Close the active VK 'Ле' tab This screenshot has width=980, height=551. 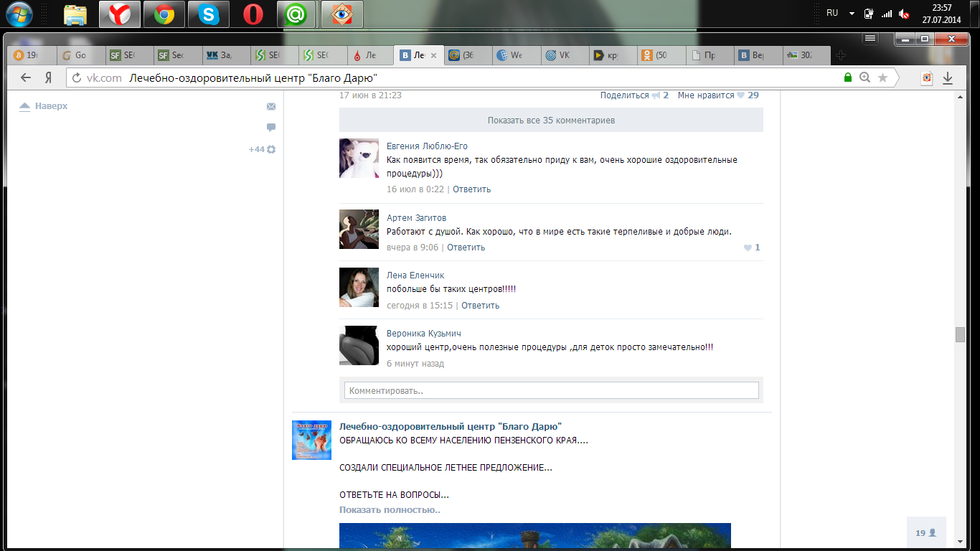(433, 55)
